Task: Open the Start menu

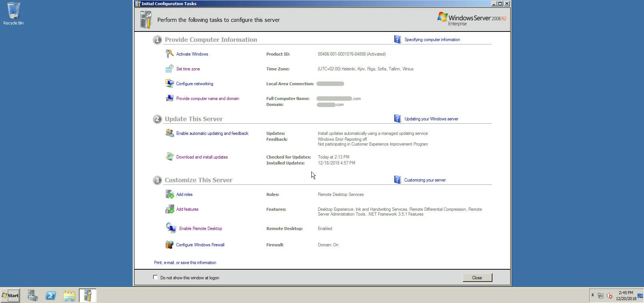Action: pos(10,296)
